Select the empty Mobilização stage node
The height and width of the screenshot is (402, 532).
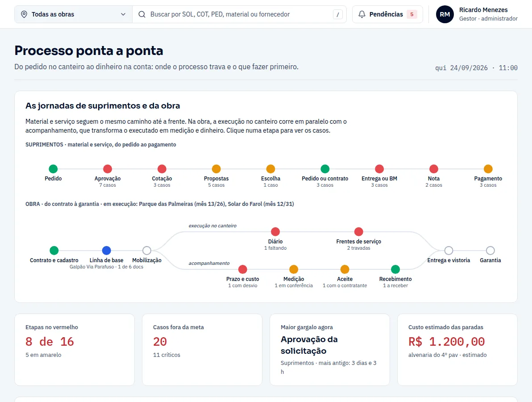pyautogui.click(x=146, y=251)
